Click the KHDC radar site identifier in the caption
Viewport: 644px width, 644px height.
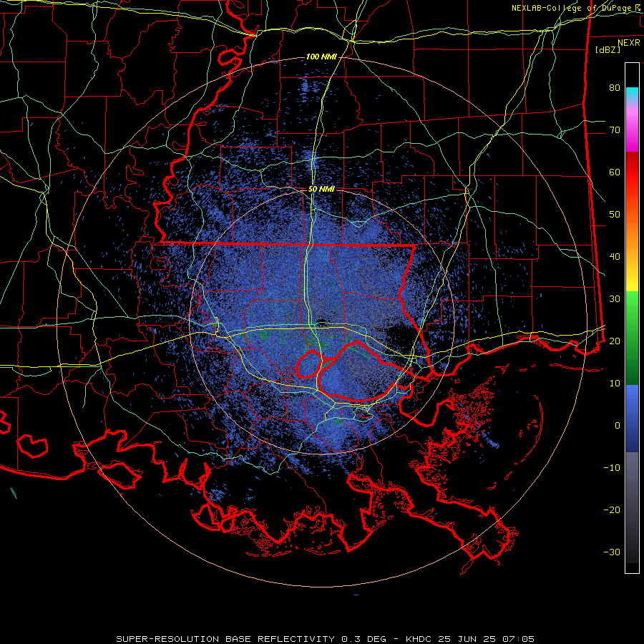[x=420, y=639]
